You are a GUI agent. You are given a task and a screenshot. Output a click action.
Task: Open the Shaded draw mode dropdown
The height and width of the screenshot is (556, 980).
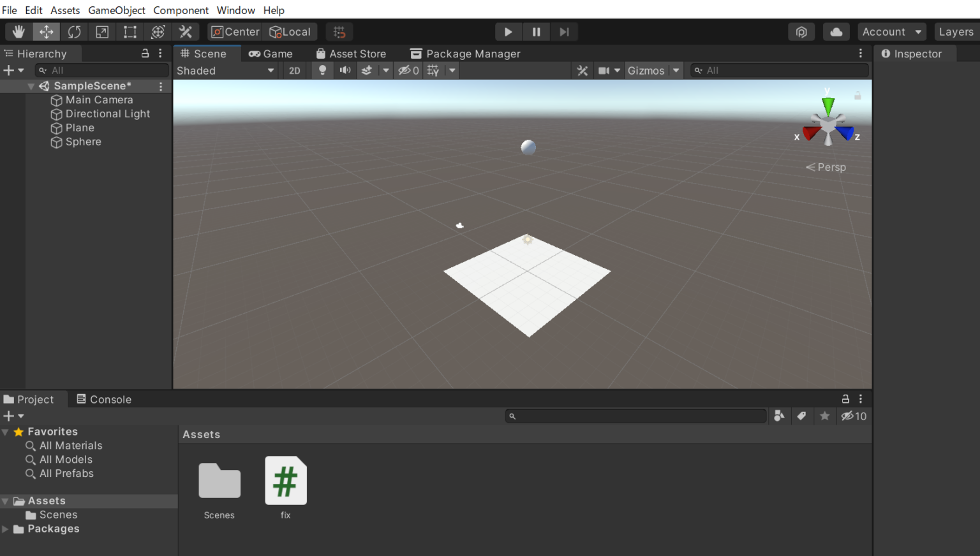pyautogui.click(x=226, y=70)
